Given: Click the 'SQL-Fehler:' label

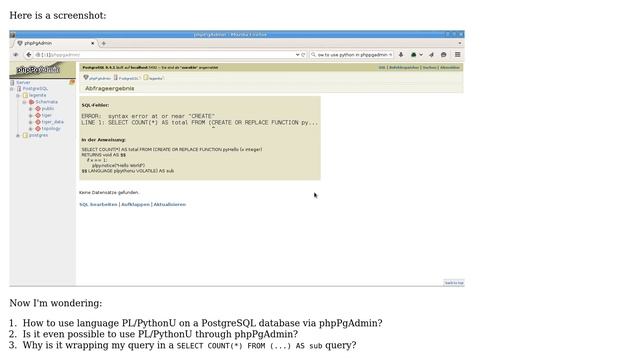Looking at the screenshot, I should click(95, 105).
